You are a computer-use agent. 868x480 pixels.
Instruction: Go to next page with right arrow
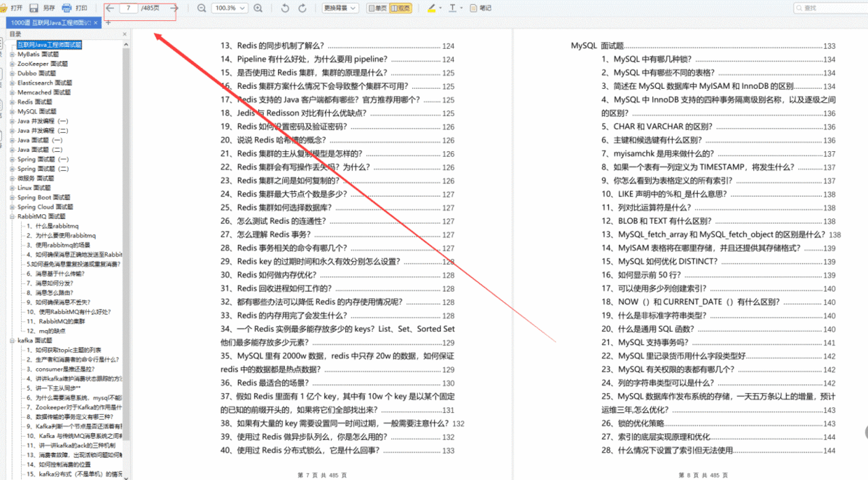coord(174,8)
